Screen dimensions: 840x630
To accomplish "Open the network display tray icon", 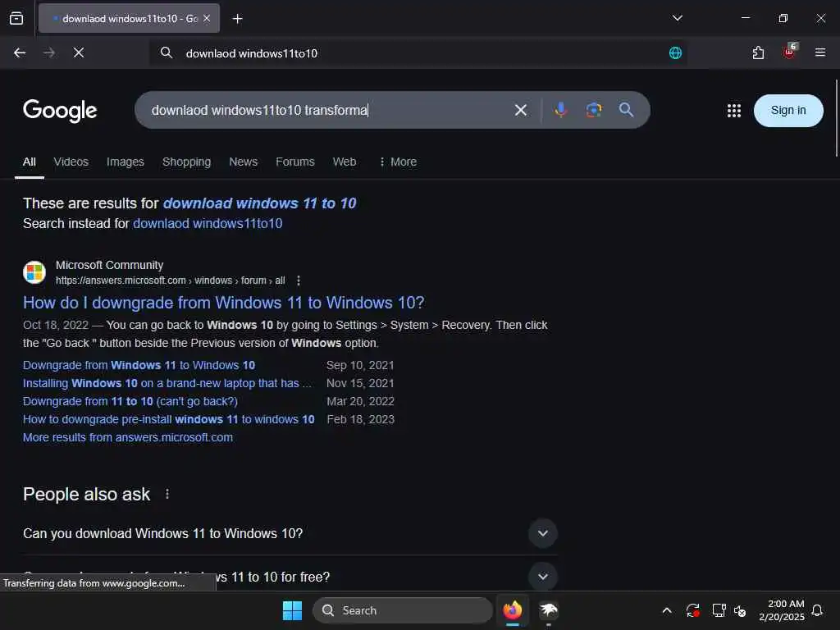I will 719,610.
